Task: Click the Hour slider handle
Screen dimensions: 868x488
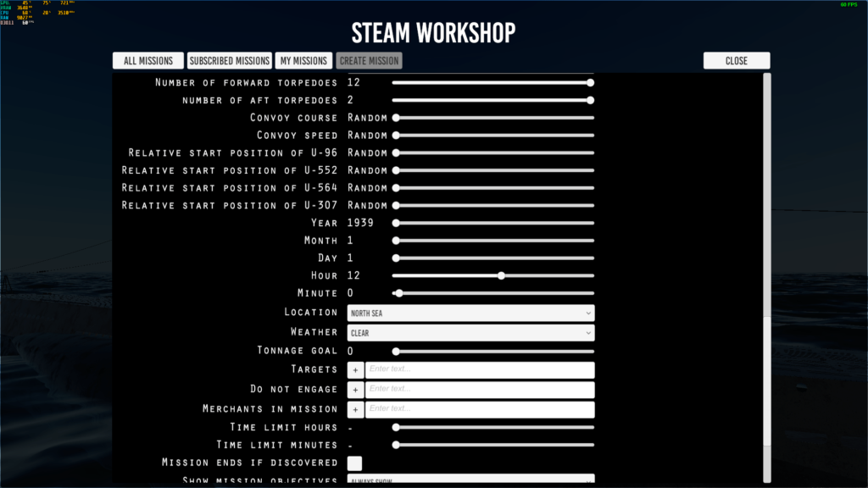Action: click(501, 275)
